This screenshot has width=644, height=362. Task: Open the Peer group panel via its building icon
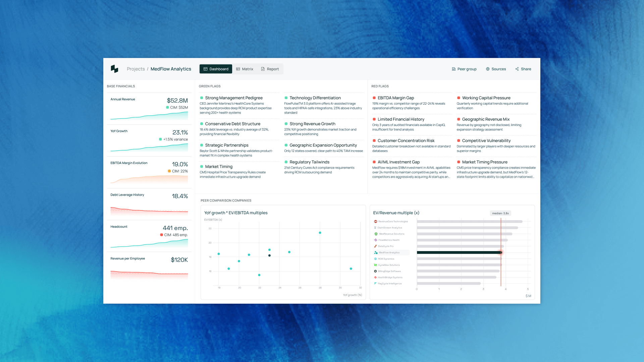pyautogui.click(x=453, y=69)
